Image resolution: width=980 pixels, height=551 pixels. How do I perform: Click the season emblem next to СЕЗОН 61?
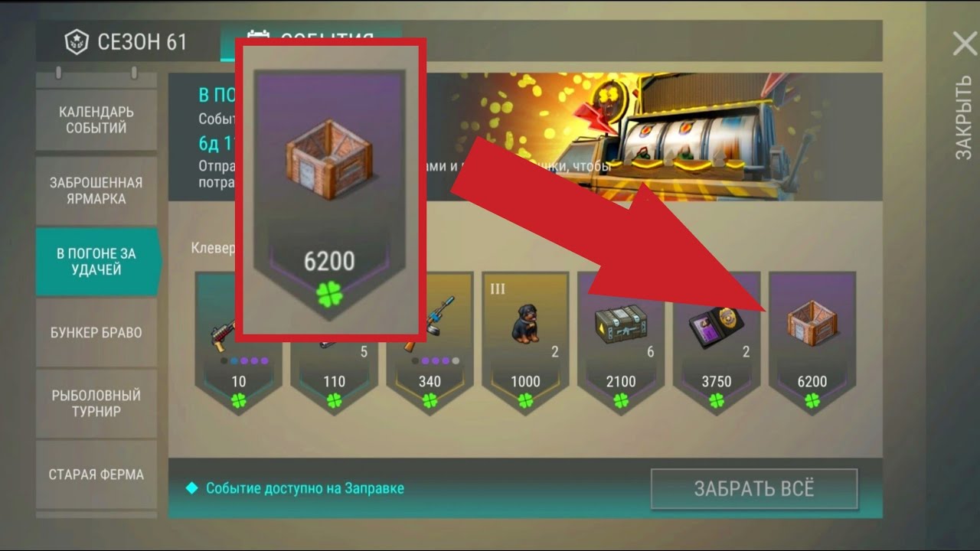(76, 41)
